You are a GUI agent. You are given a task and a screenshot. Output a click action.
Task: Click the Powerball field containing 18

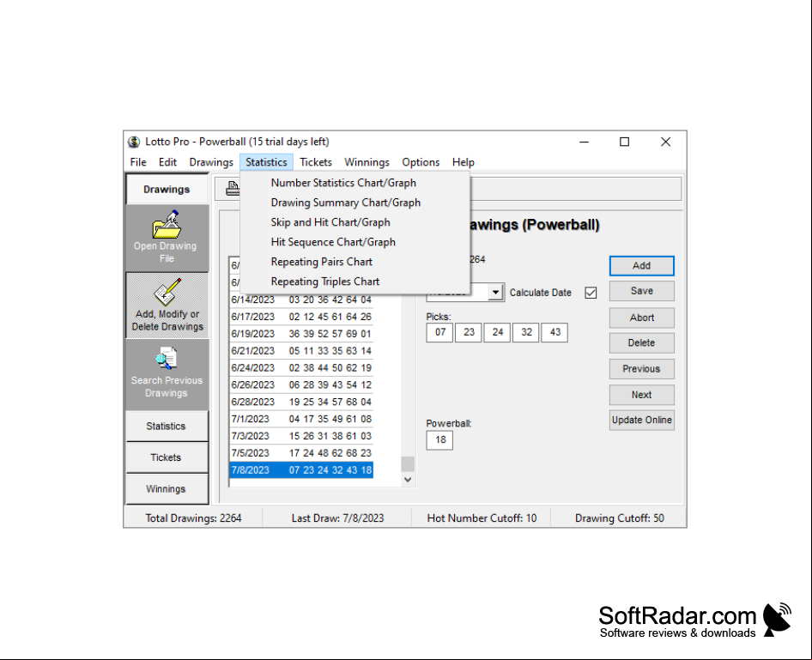tap(440, 440)
